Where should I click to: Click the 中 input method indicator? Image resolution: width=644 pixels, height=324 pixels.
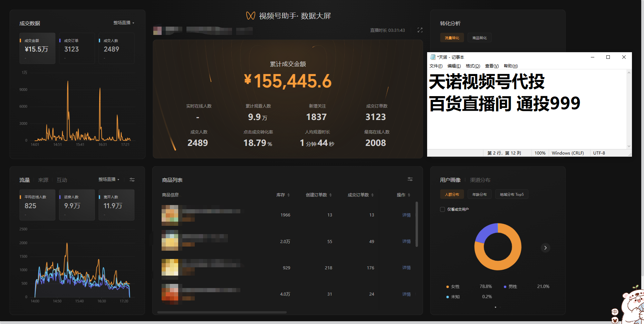point(615,312)
